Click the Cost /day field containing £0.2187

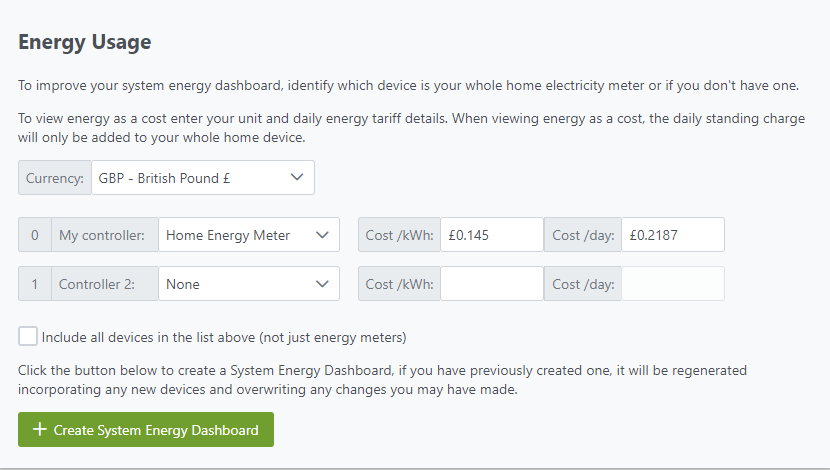672,235
